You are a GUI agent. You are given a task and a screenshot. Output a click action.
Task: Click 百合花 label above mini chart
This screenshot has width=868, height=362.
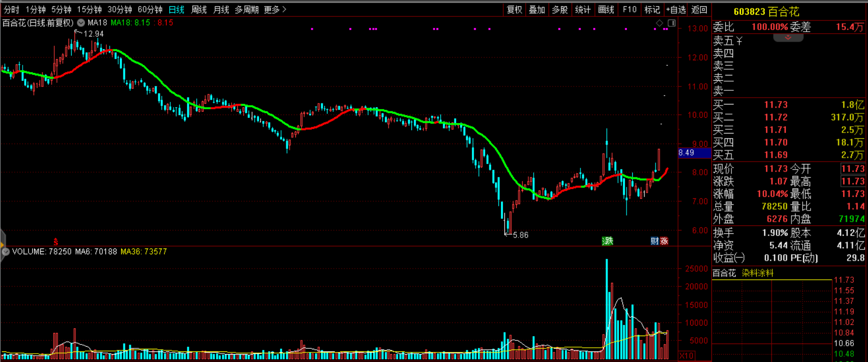click(x=724, y=273)
